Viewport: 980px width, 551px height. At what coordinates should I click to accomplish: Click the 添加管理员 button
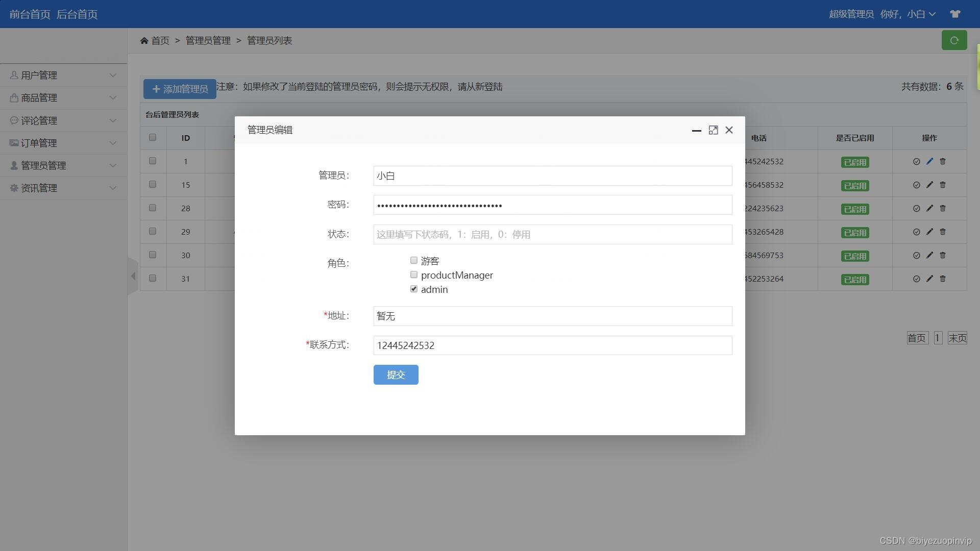point(180,89)
